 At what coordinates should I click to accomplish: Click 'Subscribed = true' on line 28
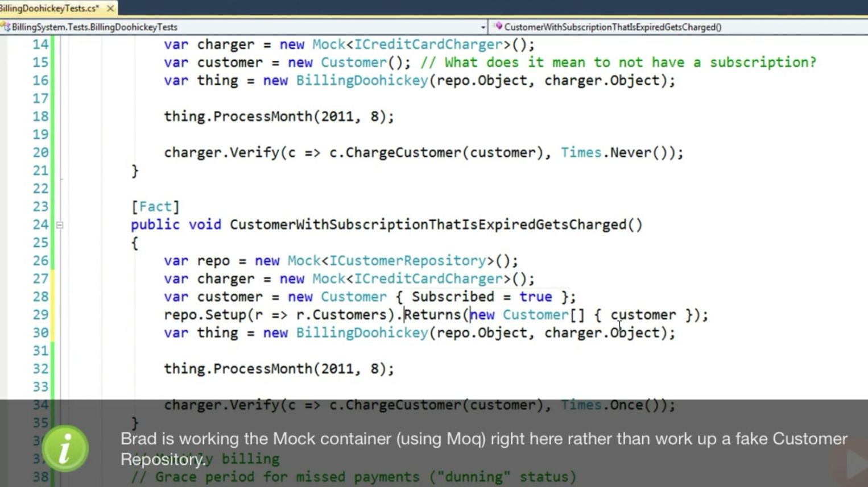[482, 297]
